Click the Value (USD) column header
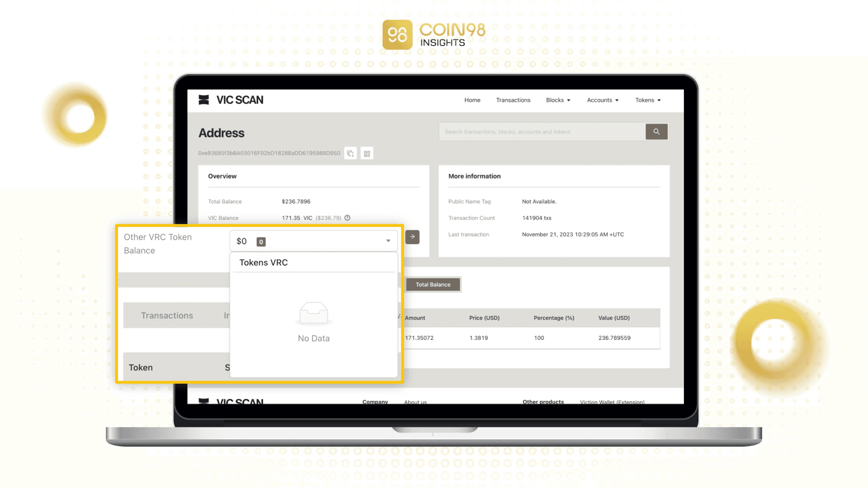 coord(614,318)
